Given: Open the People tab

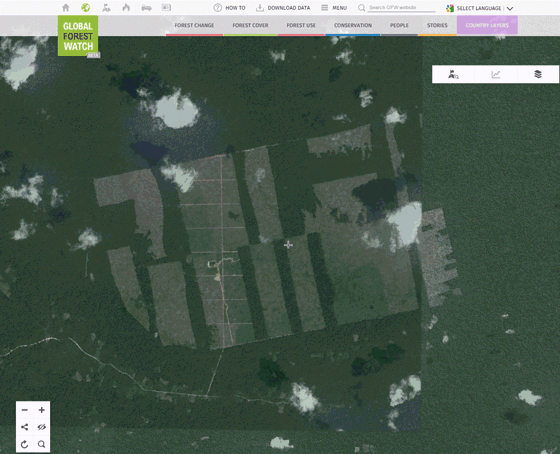Looking at the screenshot, I should click(399, 25).
